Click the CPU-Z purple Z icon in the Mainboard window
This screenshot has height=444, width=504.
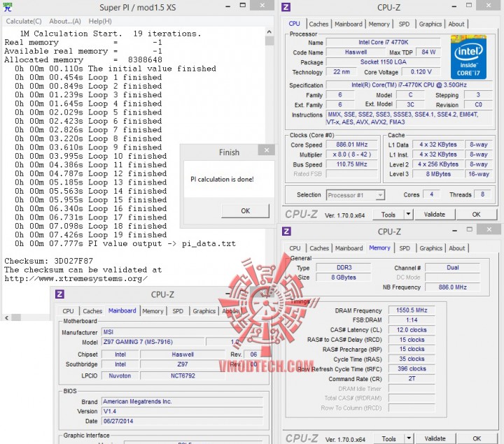(59, 294)
